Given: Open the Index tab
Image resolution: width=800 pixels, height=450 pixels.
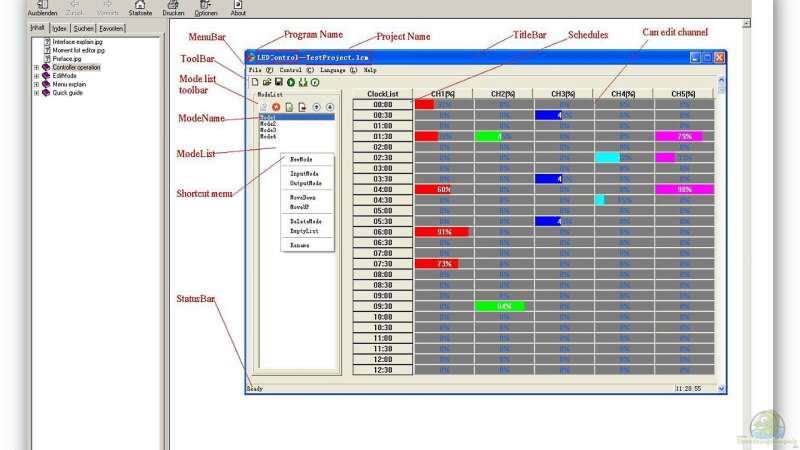Looking at the screenshot, I should point(60,29).
